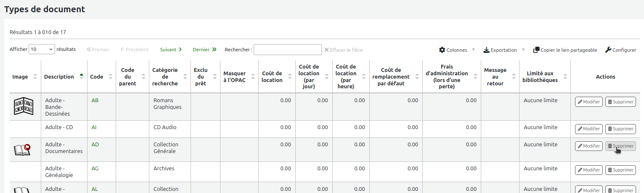This screenshot has height=193, width=644.
Task: Open the AD code link
Action: [95, 145]
